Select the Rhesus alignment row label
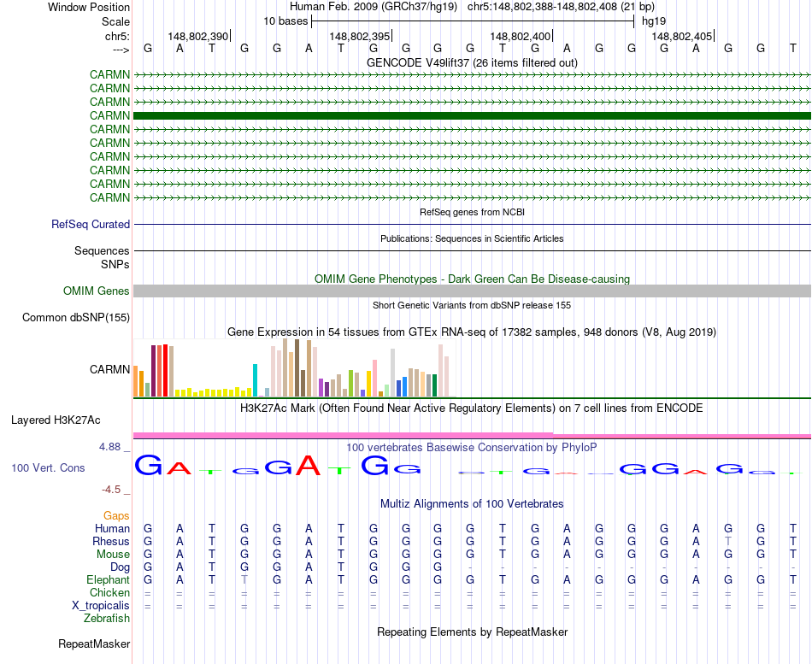 (x=111, y=542)
